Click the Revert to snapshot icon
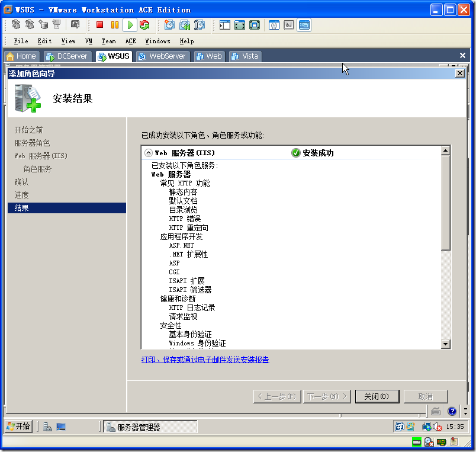 pyautogui.click(x=184, y=25)
